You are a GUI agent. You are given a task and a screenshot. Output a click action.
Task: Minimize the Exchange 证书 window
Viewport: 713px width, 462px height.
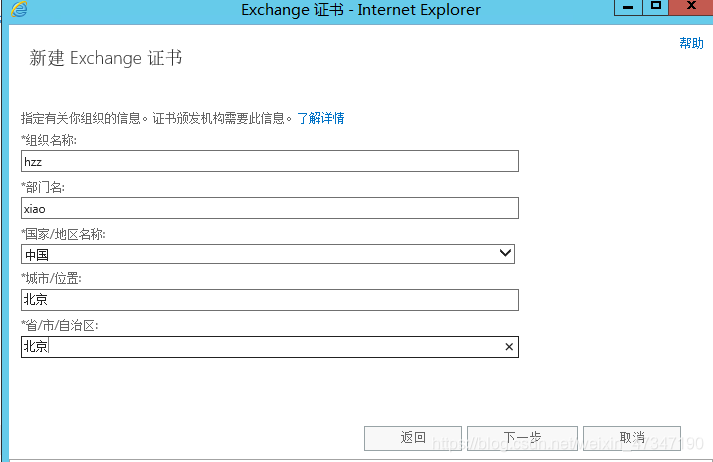[628, 7]
